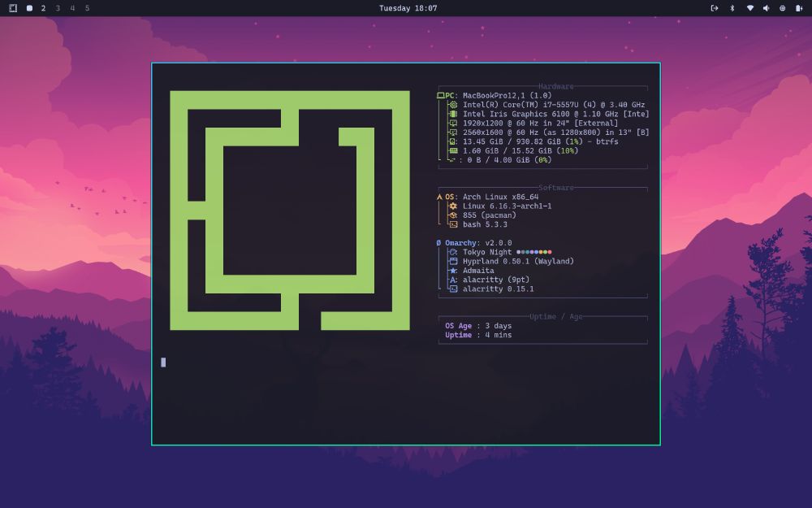Click the GPU icon next to Intel Iris Graphics
Screen dimensions: 812x508
(453, 114)
